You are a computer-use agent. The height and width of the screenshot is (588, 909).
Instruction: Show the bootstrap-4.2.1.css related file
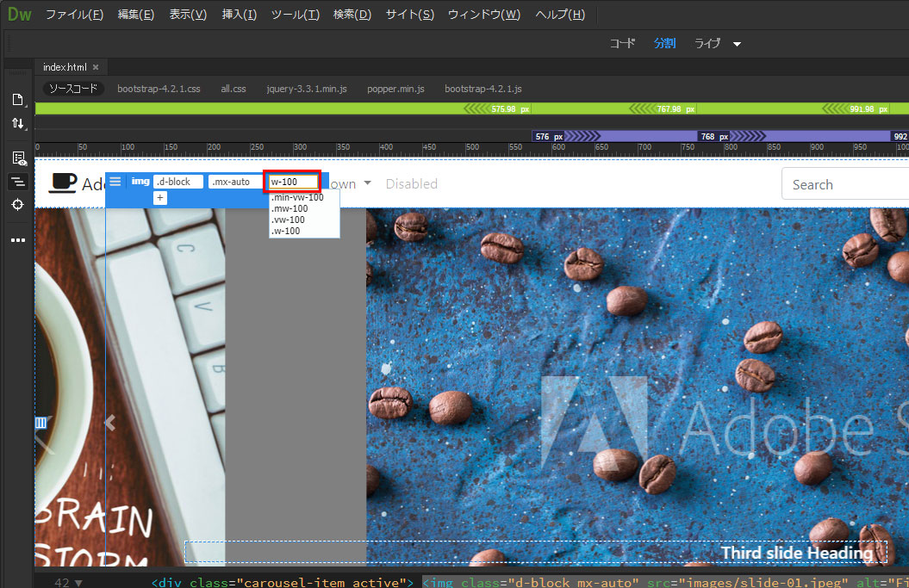pos(159,89)
